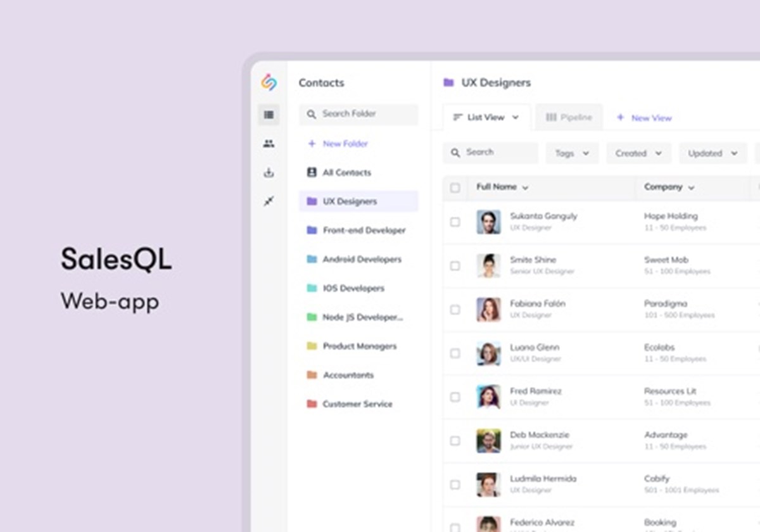Screen dimensions: 760x532
Task: Click Smite Shine's profile photo
Action: (x=488, y=265)
